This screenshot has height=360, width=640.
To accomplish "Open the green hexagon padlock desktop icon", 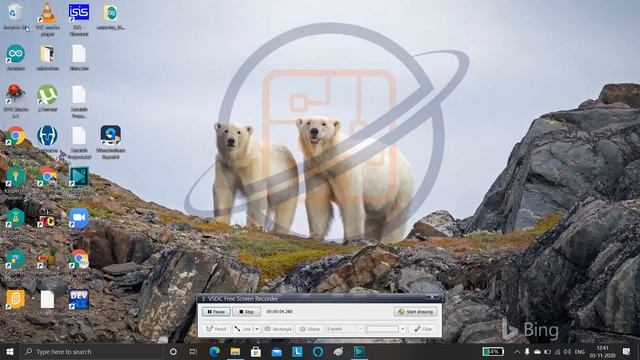I will [15, 218].
